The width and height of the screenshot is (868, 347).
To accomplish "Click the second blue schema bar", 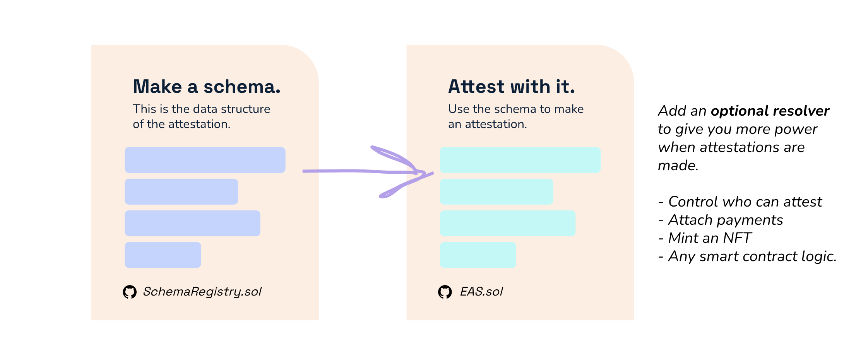I will (x=181, y=191).
